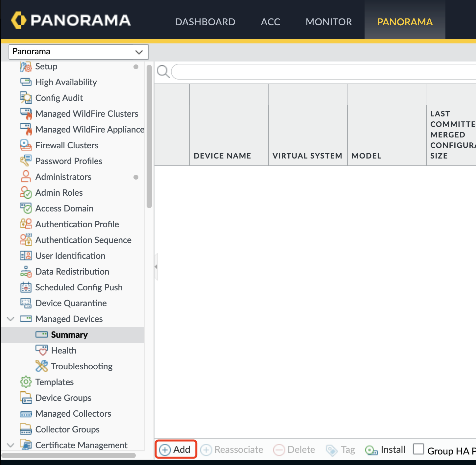Collapse the Managed Devices tree node

[11, 319]
